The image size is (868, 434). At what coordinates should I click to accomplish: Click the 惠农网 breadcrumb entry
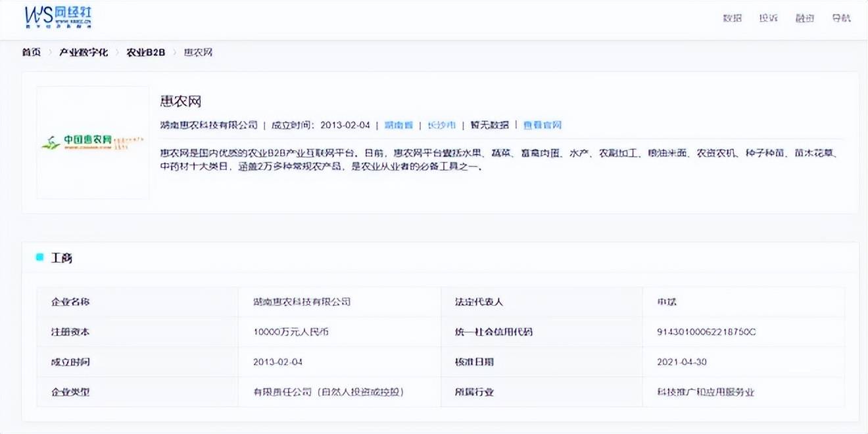pyautogui.click(x=198, y=53)
